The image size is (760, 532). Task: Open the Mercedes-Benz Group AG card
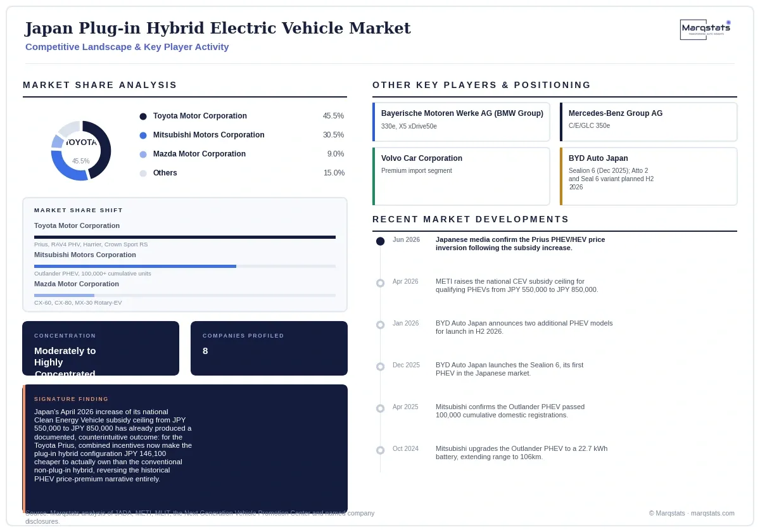tap(649, 122)
